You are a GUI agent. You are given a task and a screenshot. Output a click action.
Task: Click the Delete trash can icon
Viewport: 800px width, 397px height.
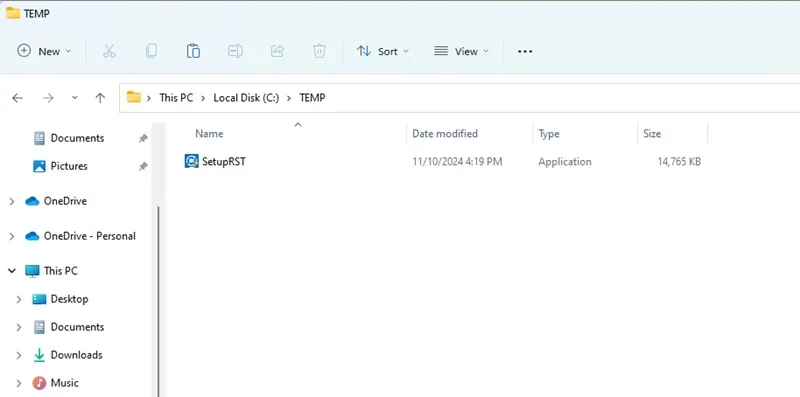319,51
